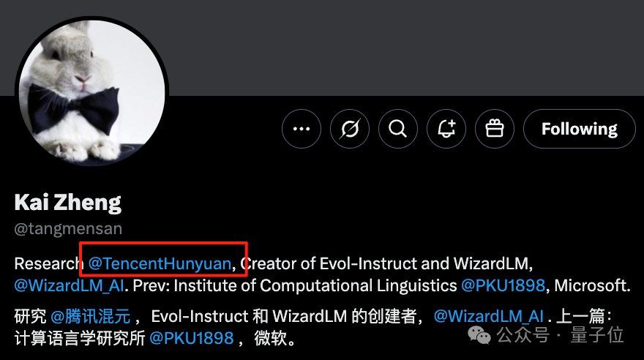Open the highlighted @TencentHunyuan mention link
Viewport: 644px width, 360px height.
click(160, 263)
